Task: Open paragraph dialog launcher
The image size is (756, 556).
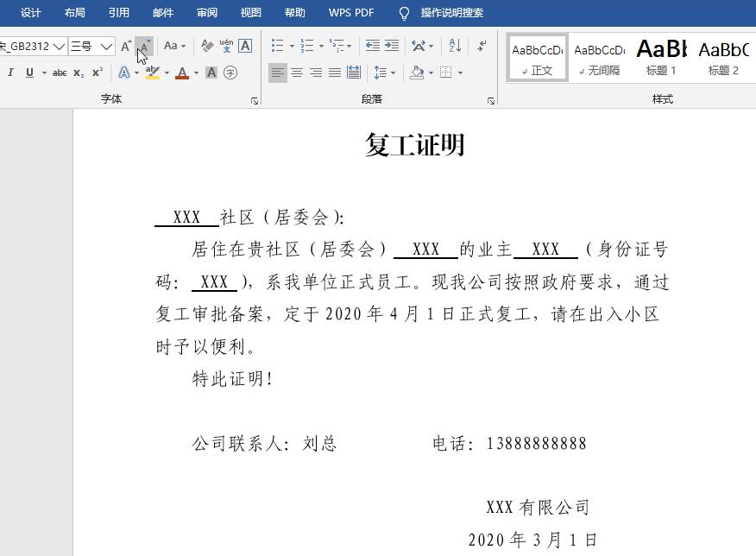Action: coord(491,100)
